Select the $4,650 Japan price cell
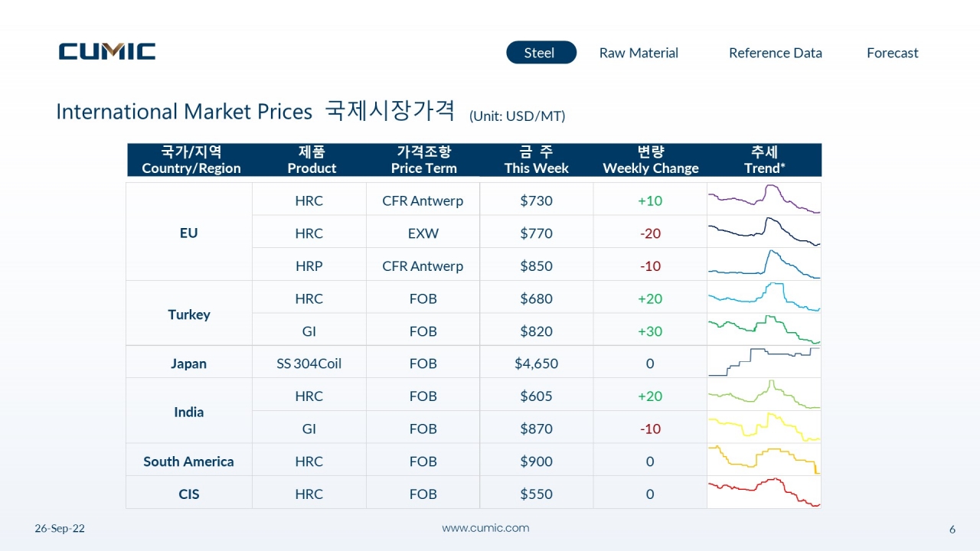This screenshot has height=551, width=980. (536, 364)
